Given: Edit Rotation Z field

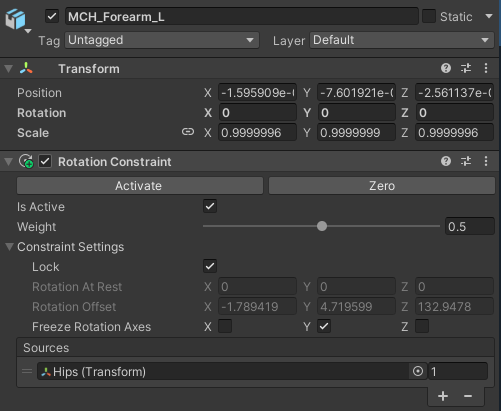Looking at the screenshot, I should [454, 113].
